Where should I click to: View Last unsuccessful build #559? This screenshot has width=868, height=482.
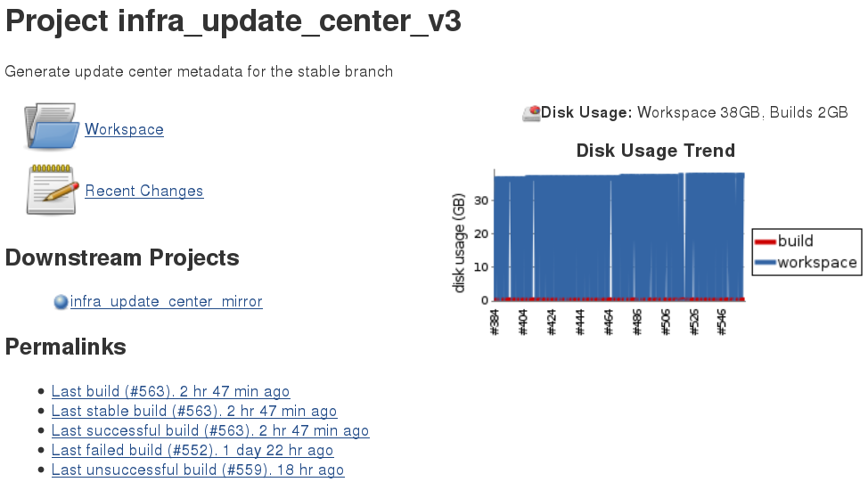198,470
